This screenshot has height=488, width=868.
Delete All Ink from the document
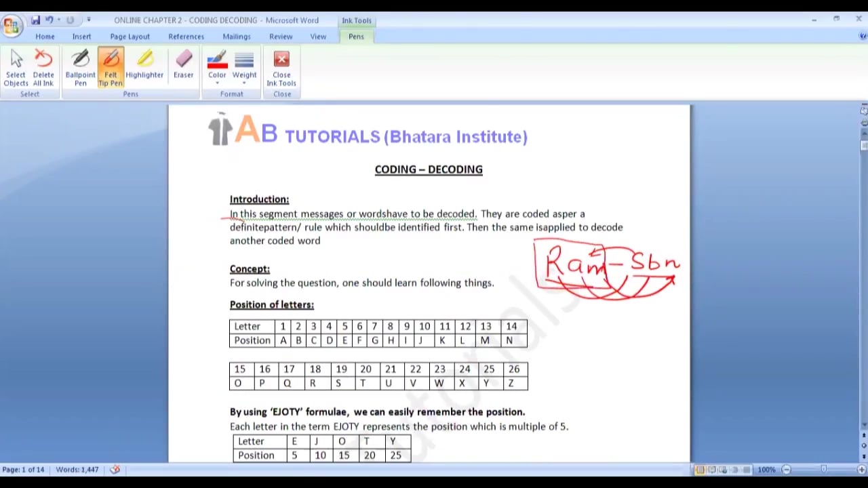pyautogui.click(x=43, y=68)
